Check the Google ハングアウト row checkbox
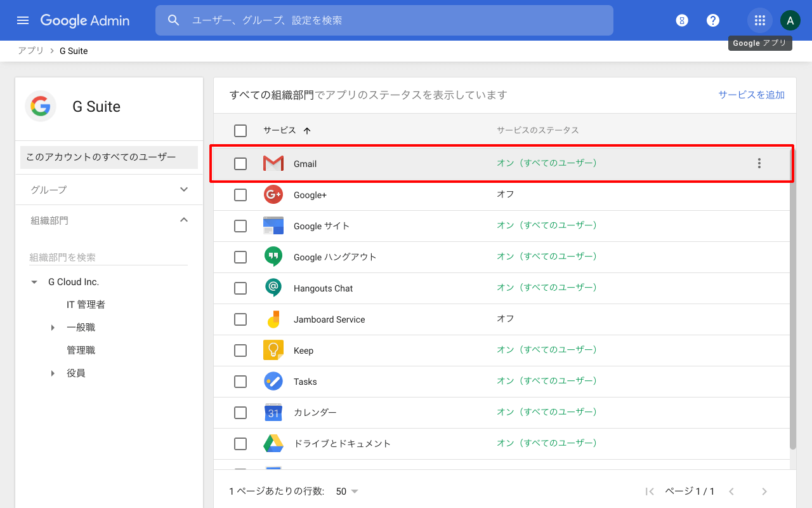This screenshot has height=508, width=812. [x=240, y=257]
